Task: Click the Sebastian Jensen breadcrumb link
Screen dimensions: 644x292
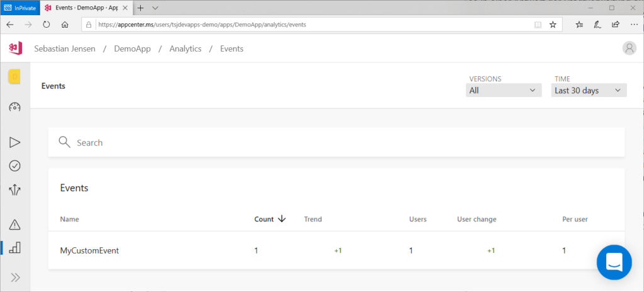Action: point(65,48)
